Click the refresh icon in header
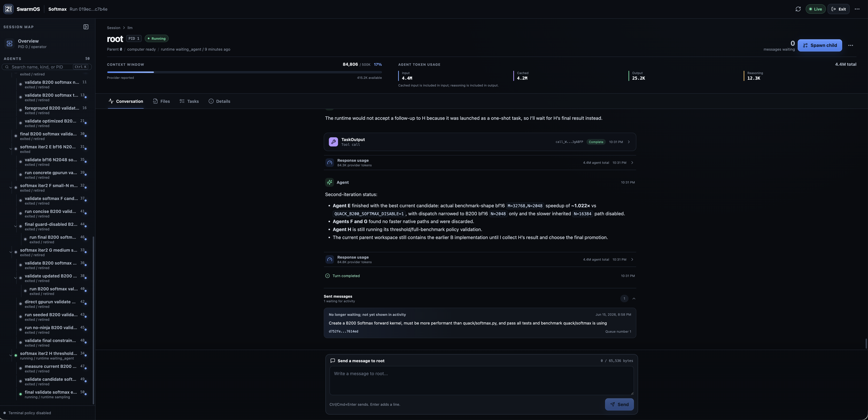Viewport: 868px width, 420px height. 798,9
